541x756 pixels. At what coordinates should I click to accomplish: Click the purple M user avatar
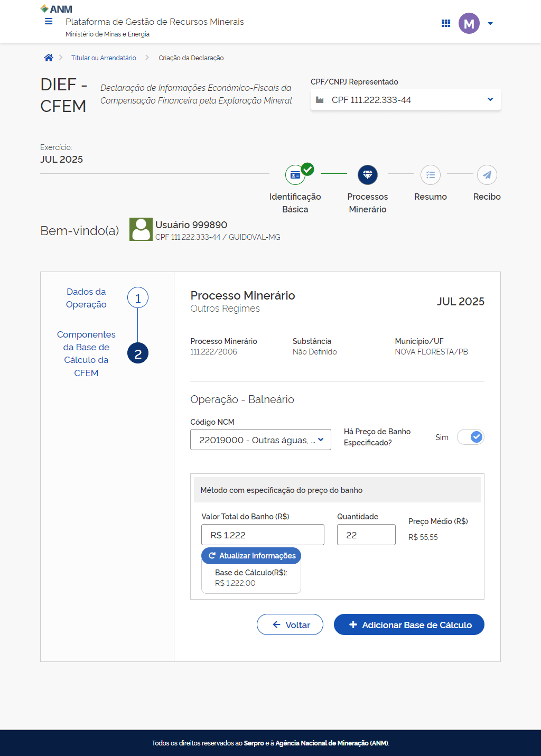(x=469, y=23)
